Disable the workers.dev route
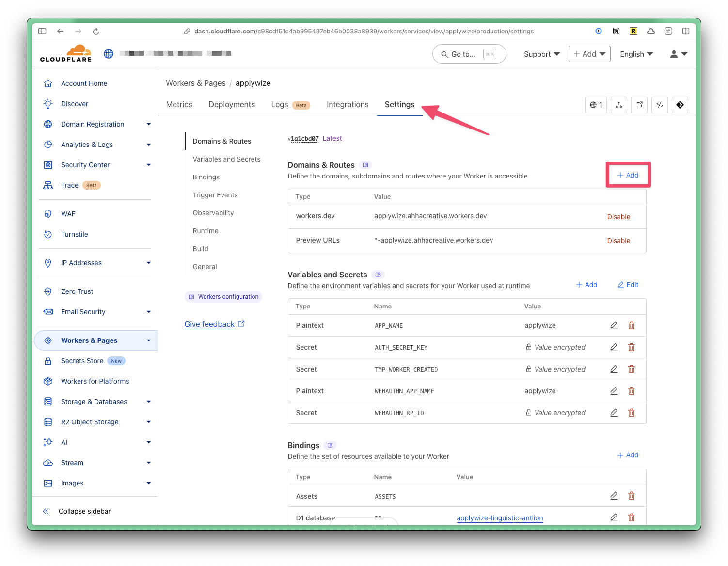This screenshot has height=566, width=728. click(x=618, y=217)
